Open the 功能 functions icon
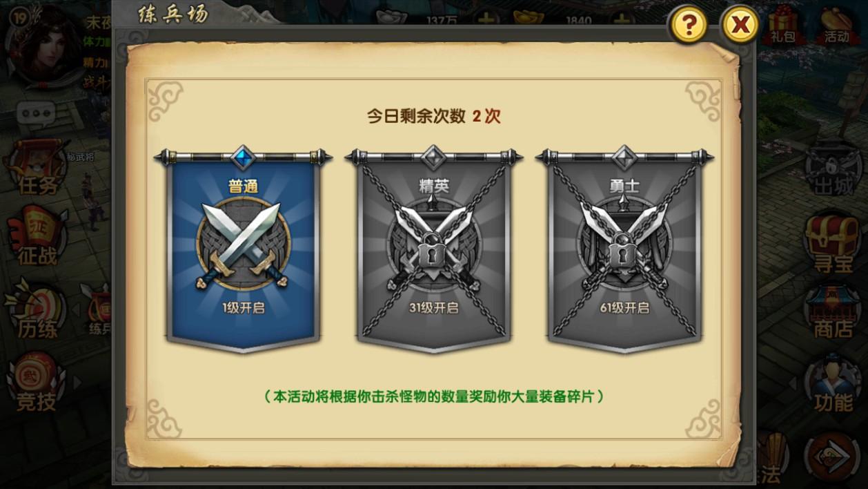 tap(834, 387)
